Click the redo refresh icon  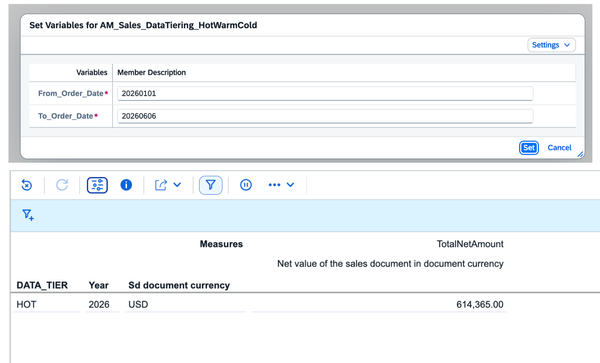[62, 185]
